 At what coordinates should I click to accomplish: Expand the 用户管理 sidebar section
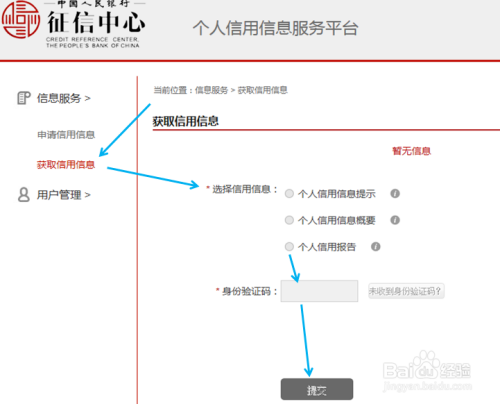(x=63, y=195)
